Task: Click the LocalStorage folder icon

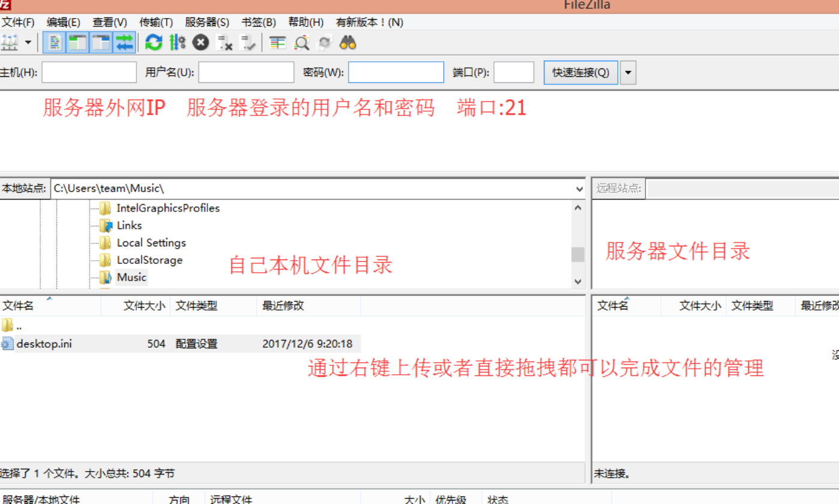Action: [106, 260]
